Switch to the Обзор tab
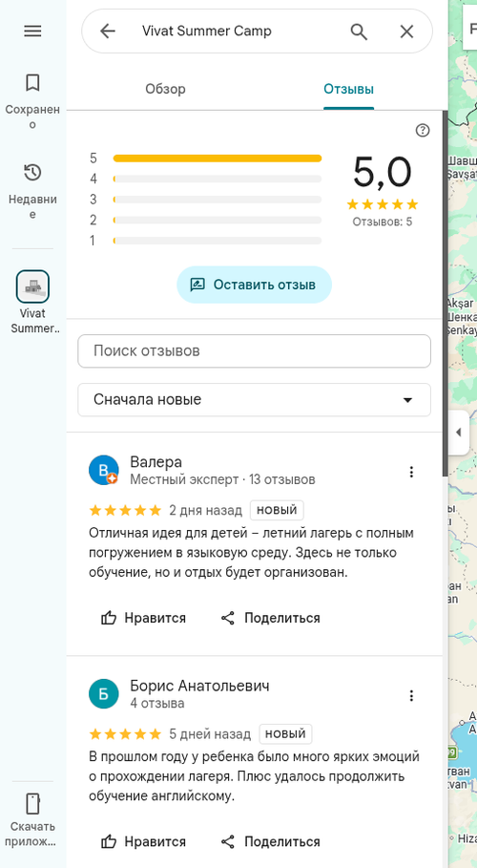This screenshot has width=477, height=868. [x=165, y=89]
